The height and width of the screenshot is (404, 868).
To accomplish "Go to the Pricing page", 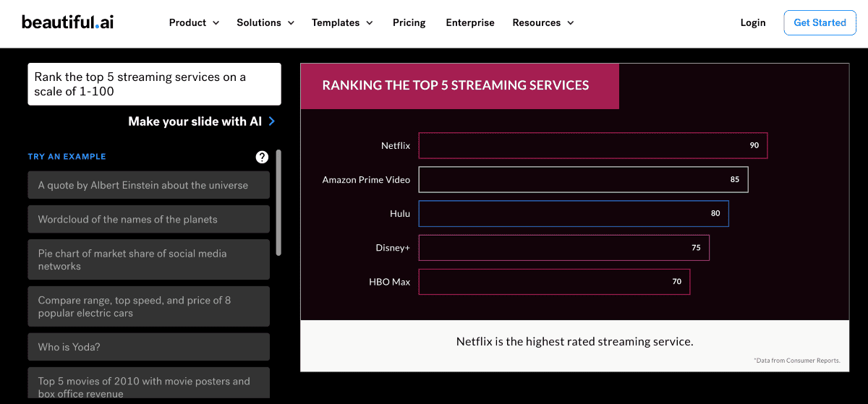I will tap(409, 22).
